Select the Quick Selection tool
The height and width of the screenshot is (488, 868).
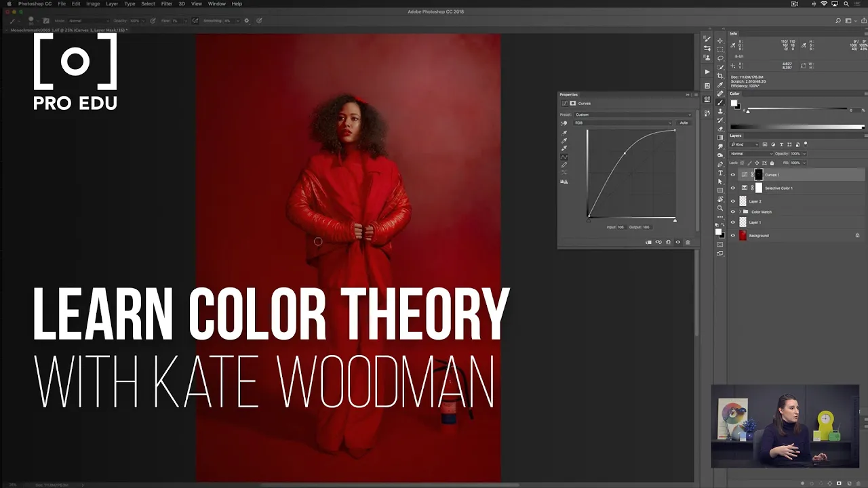(720, 67)
